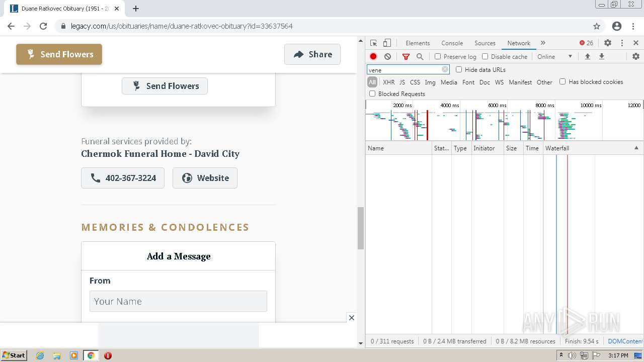Image resolution: width=644 pixels, height=362 pixels.
Task: Open DevTools settings gear
Action: (x=608, y=43)
